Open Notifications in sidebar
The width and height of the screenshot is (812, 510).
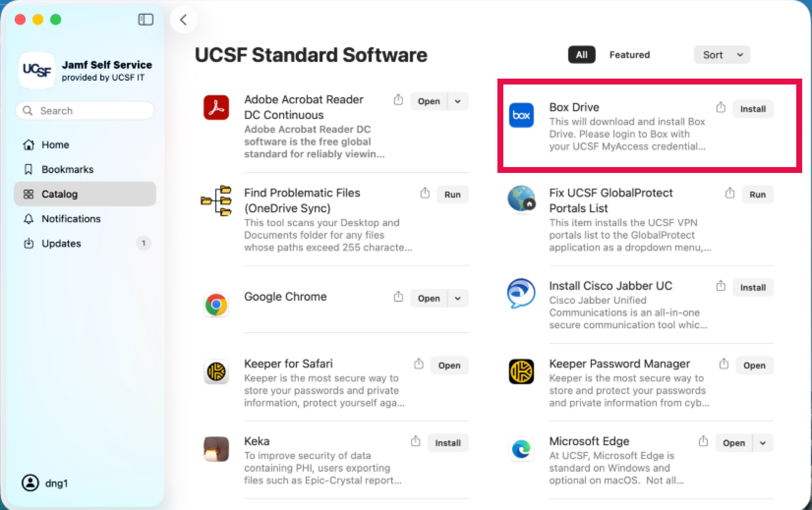(85, 219)
